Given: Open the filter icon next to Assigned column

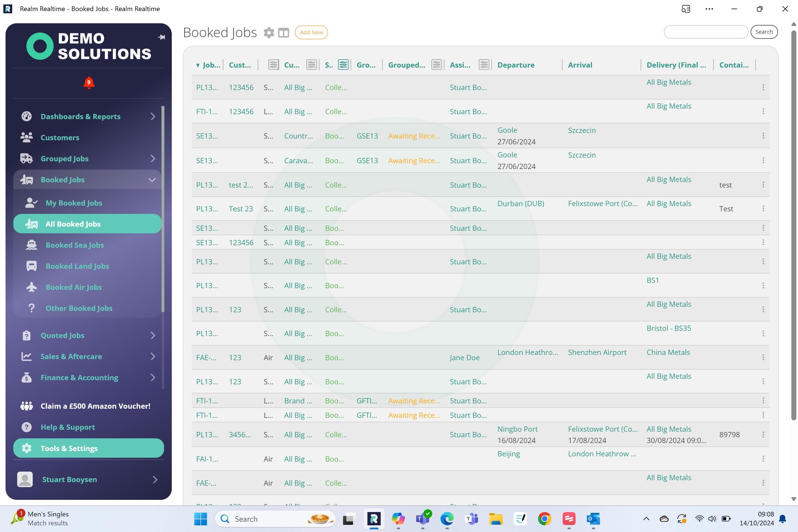Looking at the screenshot, I should 484,65.
